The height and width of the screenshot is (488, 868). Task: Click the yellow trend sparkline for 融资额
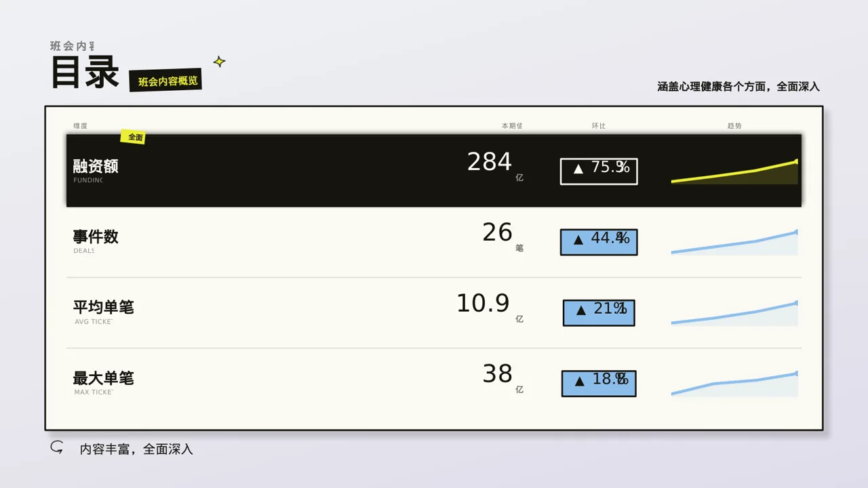[734, 171]
